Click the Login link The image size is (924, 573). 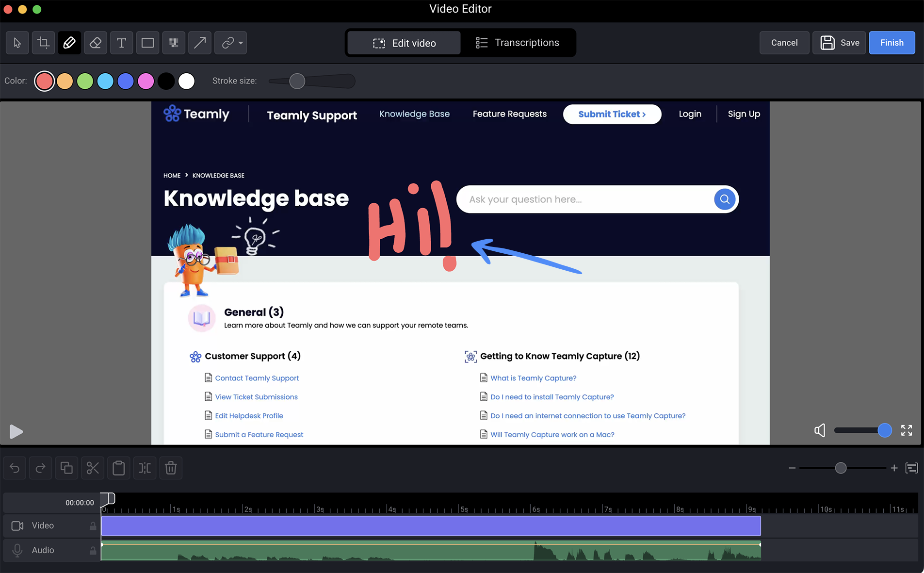pos(690,114)
